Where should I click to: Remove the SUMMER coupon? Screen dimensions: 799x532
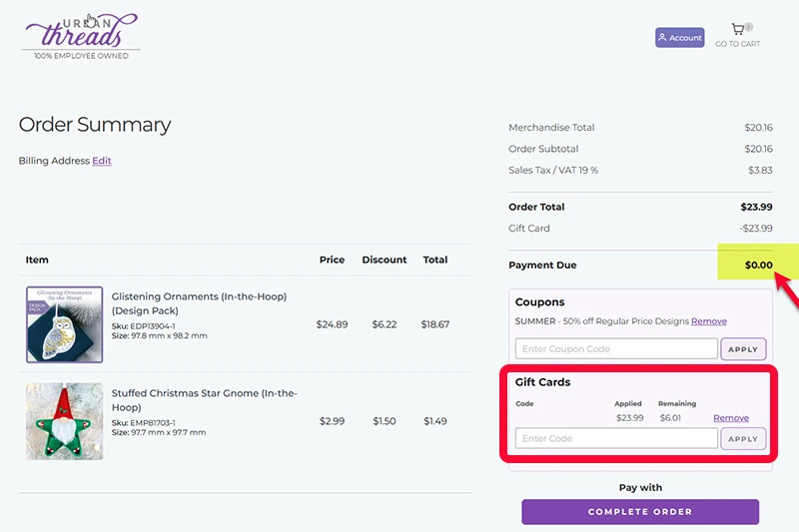click(709, 321)
